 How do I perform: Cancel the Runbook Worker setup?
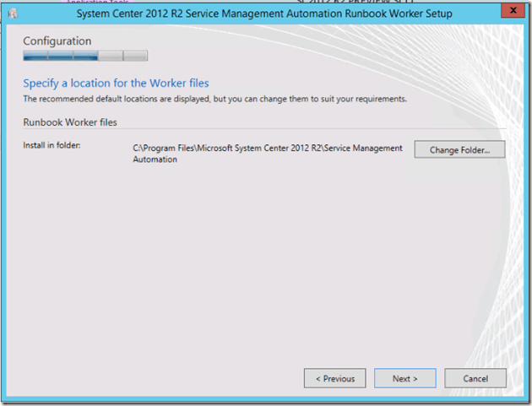[x=475, y=378]
